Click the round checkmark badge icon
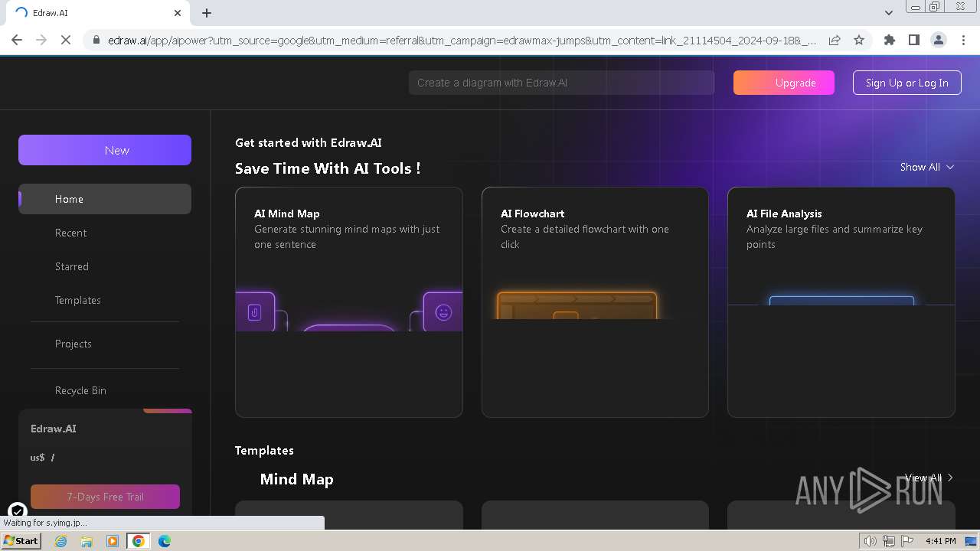 pyautogui.click(x=17, y=511)
